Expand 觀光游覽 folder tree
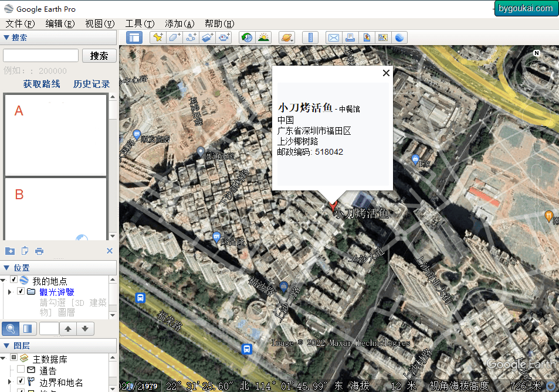This screenshot has height=392, width=559. [x=9, y=292]
